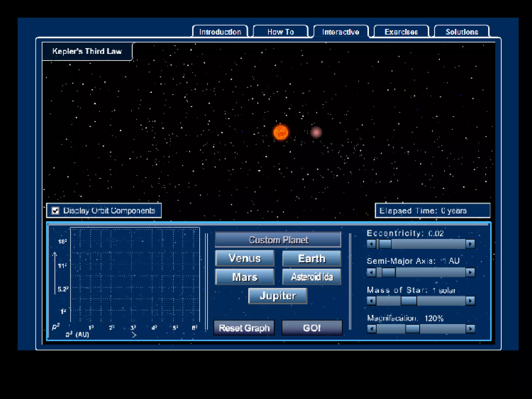532x399 pixels.
Task: Click the Custom Planet button
Action: (278, 240)
